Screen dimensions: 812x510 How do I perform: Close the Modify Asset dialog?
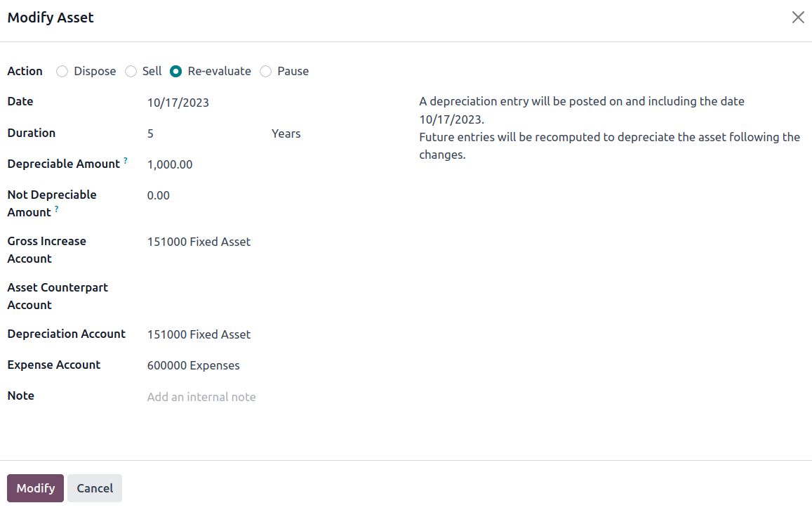(x=797, y=18)
